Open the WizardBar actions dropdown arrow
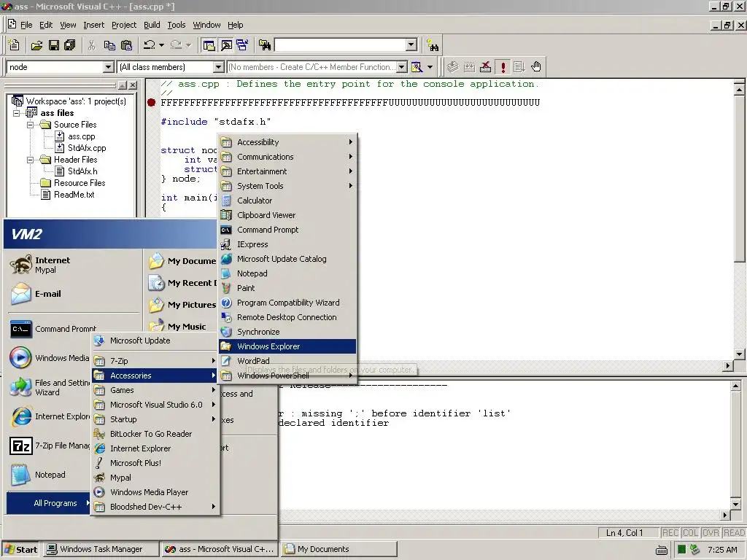The image size is (747, 560). [x=430, y=67]
